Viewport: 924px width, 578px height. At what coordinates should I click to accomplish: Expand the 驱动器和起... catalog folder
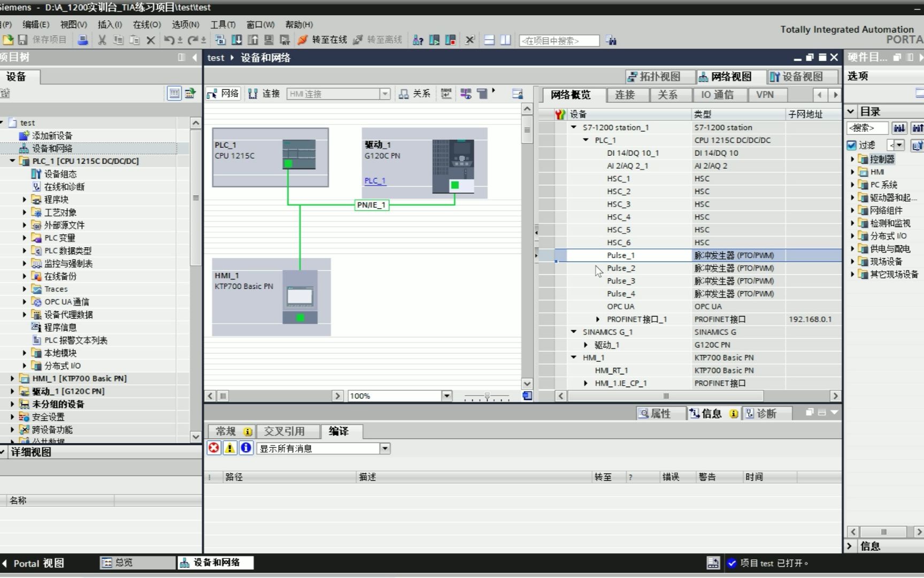pyautogui.click(x=853, y=197)
